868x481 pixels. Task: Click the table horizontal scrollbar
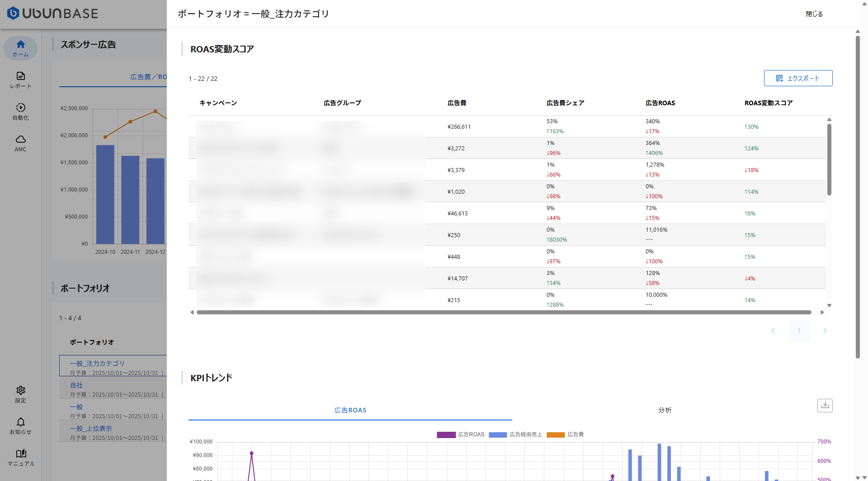[x=504, y=312]
